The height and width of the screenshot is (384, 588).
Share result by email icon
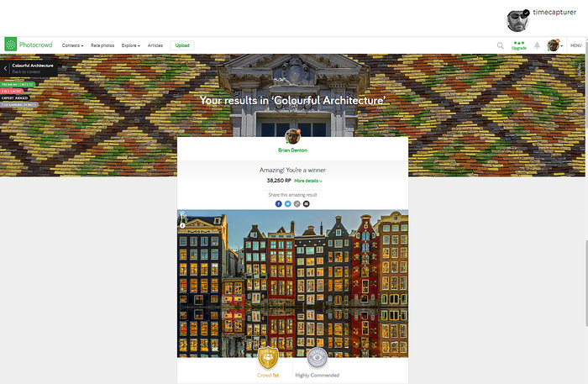[307, 203]
